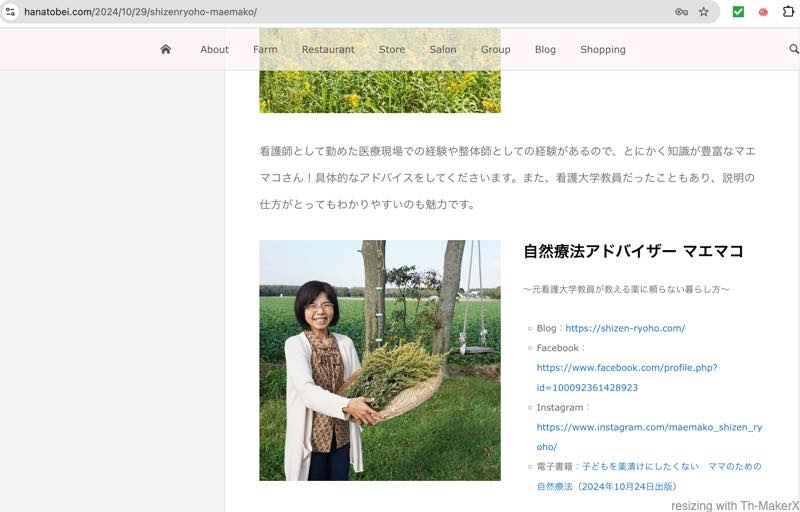The height and width of the screenshot is (512, 800).
Task: Open the Store menu item
Action: click(x=392, y=49)
